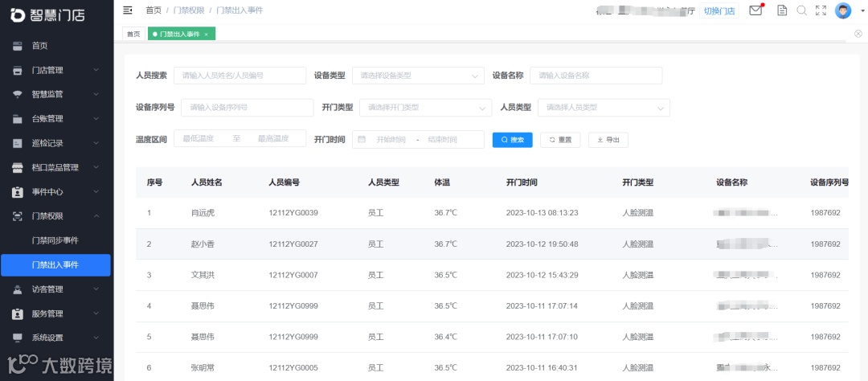This screenshot has width=868, height=381.
Task: Open the 人员类型 dropdown
Action: [604, 108]
